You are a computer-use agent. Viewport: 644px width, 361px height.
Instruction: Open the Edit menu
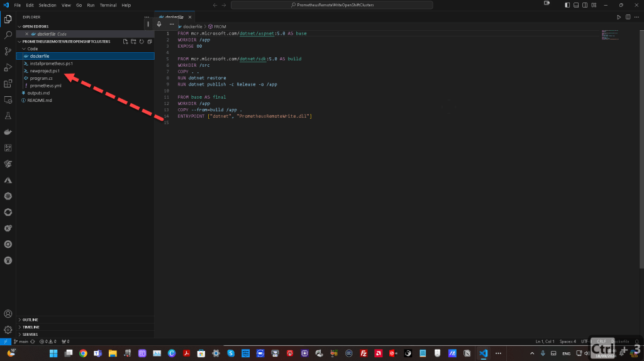coord(30,5)
